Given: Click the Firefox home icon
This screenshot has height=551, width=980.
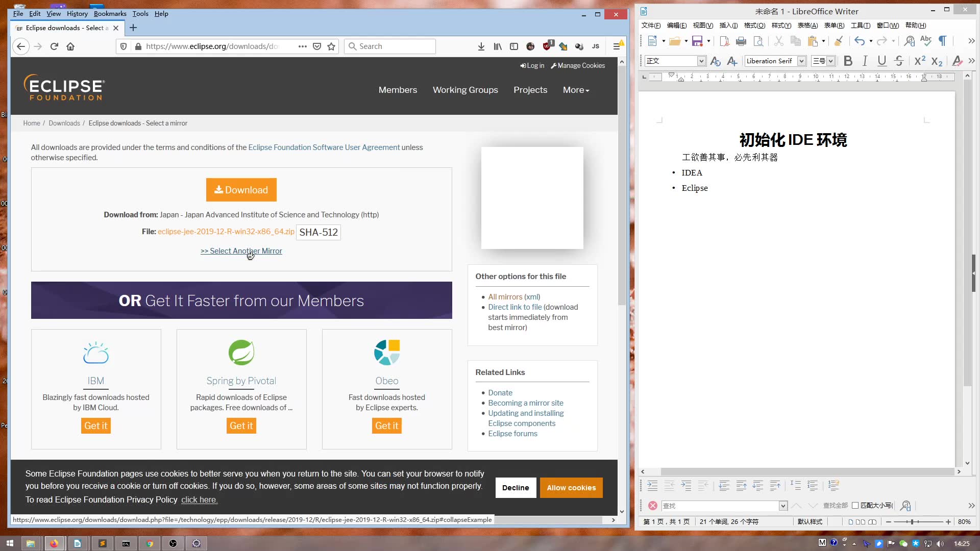Looking at the screenshot, I should point(70,46).
